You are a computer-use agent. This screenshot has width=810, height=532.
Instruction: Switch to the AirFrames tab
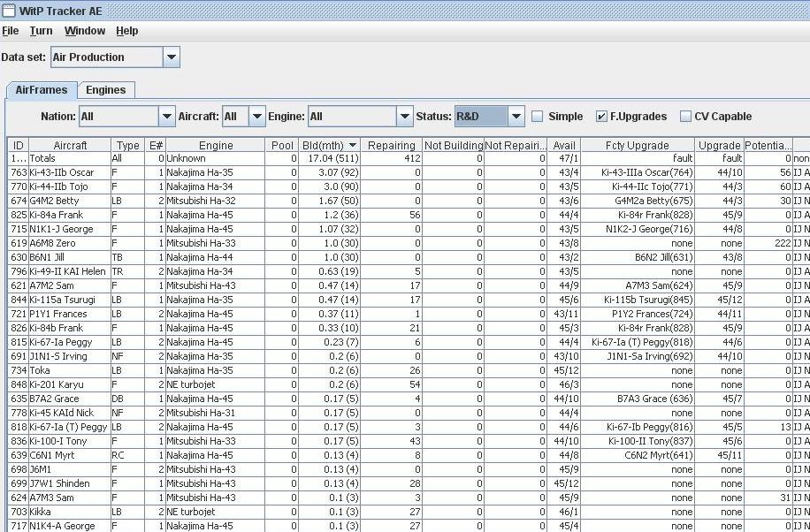coord(42,90)
